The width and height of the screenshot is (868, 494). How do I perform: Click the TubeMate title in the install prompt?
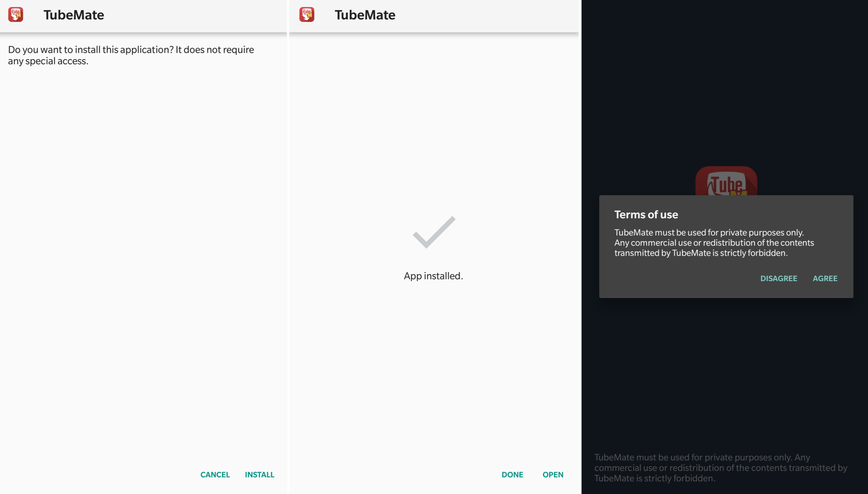click(x=74, y=15)
